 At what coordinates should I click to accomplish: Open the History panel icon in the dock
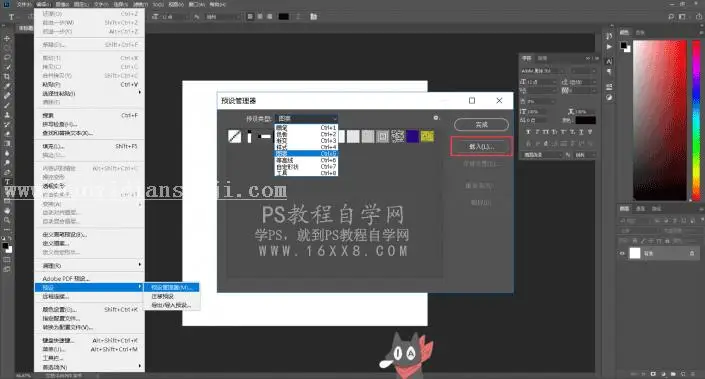(609, 36)
